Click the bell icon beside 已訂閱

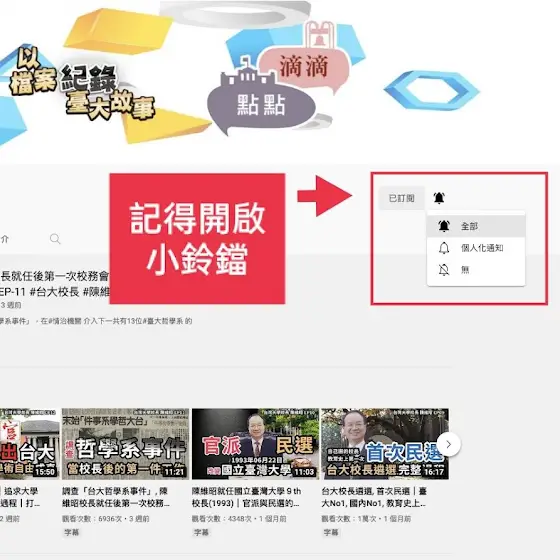(x=439, y=198)
